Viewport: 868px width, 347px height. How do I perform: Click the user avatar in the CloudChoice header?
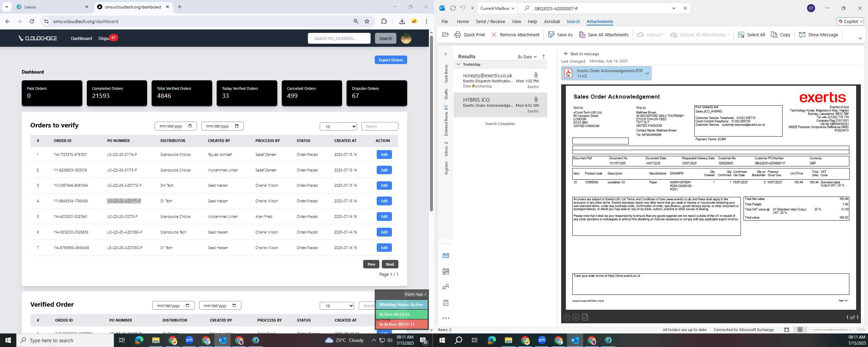(406, 38)
